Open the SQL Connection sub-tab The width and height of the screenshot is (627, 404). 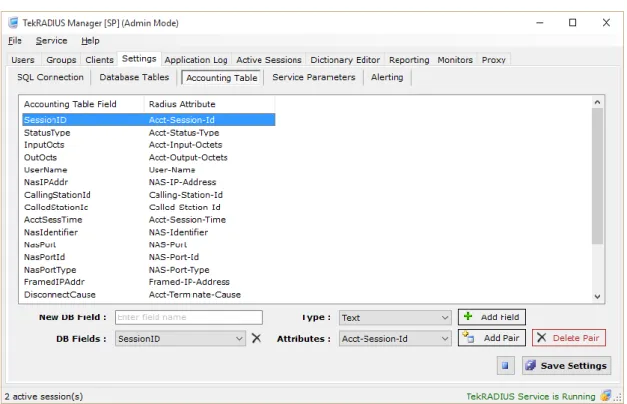click(x=50, y=77)
